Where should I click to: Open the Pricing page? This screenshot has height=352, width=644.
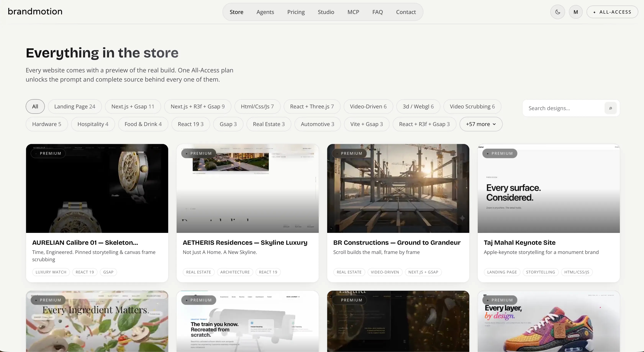coord(296,12)
